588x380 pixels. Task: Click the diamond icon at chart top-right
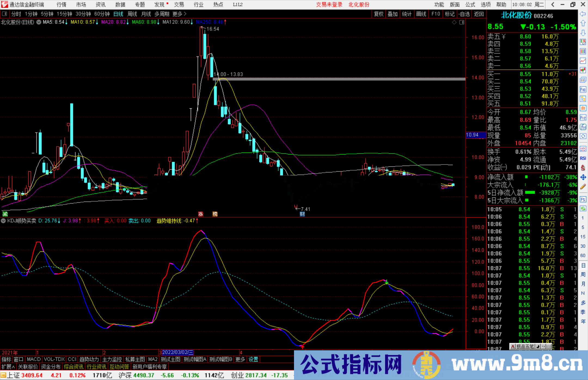[454, 22]
